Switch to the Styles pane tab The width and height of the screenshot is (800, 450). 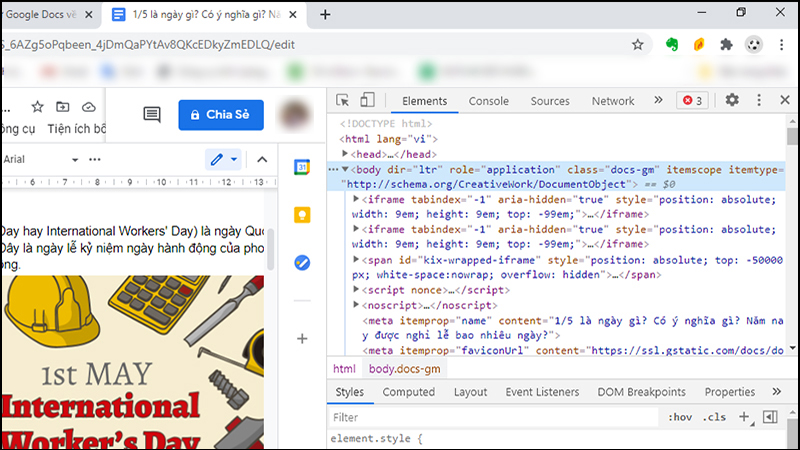tap(349, 392)
